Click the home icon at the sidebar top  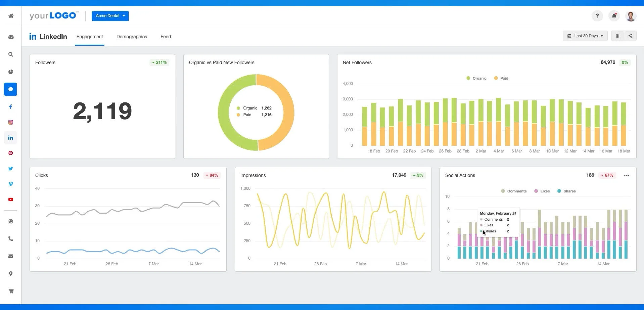tap(10, 16)
